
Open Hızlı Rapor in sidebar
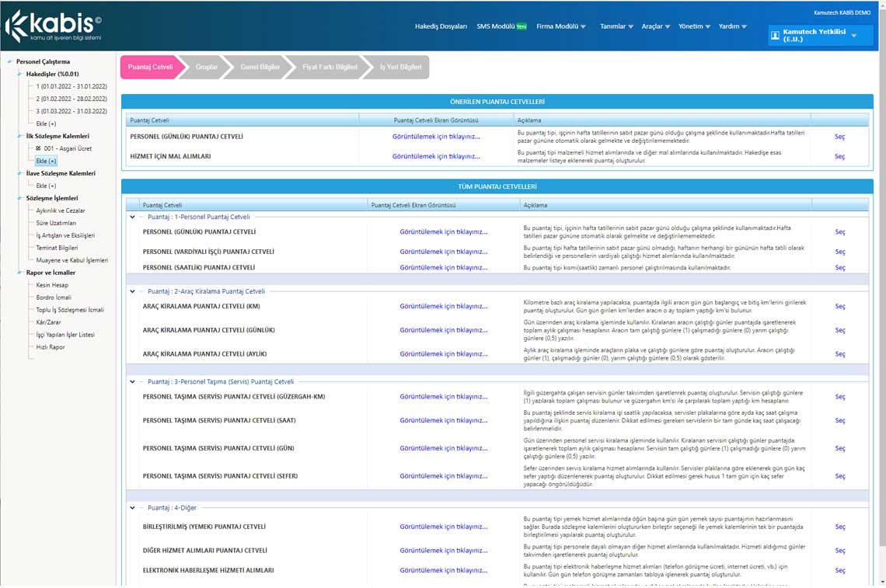click(51, 347)
